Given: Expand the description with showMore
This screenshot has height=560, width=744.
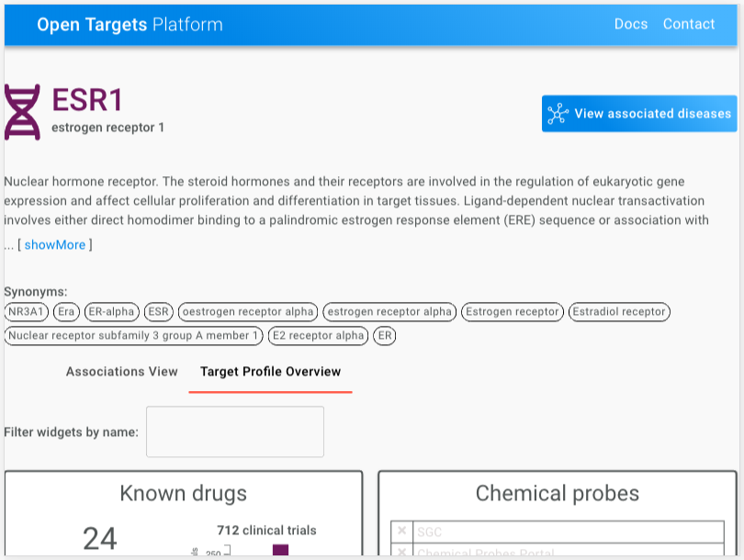Looking at the screenshot, I should pos(54,244).
